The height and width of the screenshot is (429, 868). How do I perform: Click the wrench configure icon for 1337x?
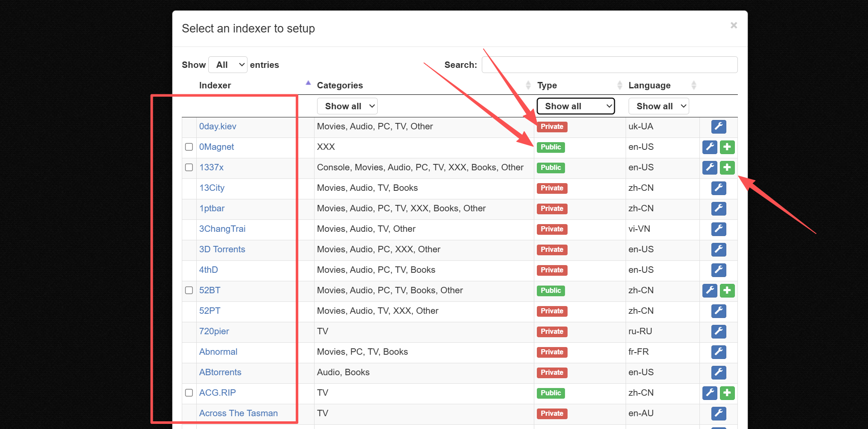point(710,168)
